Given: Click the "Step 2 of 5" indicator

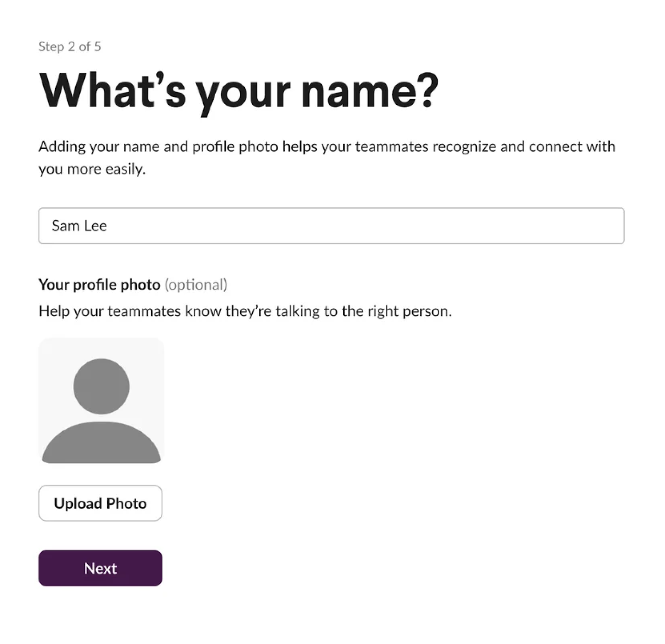Looking at the screenshot, I should pos(69,47).
